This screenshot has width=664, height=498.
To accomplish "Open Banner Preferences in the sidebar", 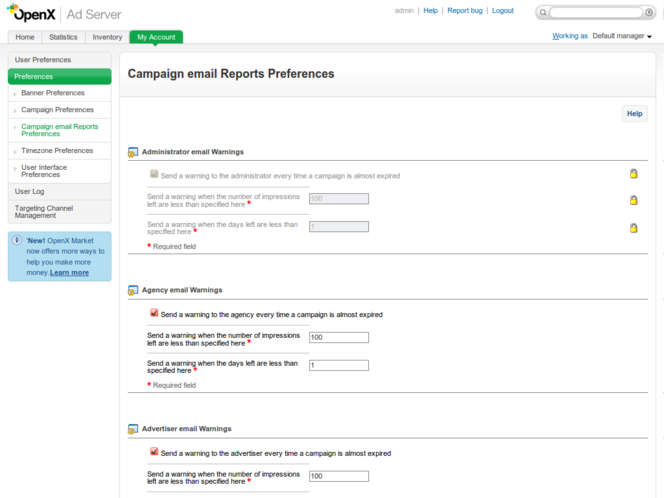I will [x=53, y=93].
